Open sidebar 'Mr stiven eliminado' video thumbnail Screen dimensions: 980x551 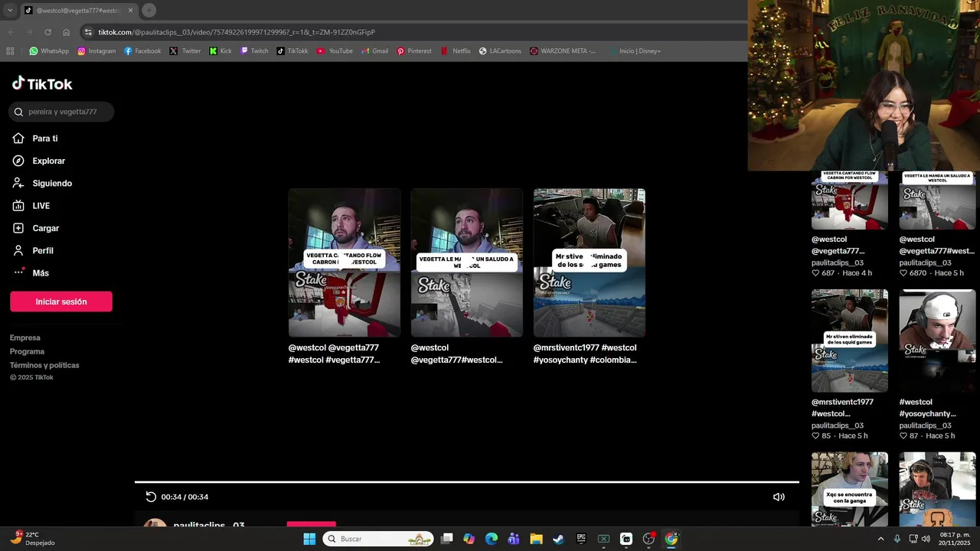click(850, 341)
